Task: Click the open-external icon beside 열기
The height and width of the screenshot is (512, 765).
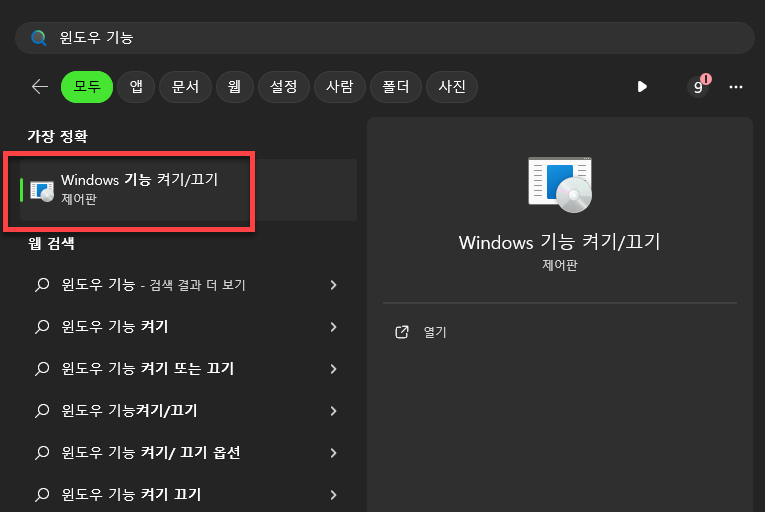Action: pyautogui.click(x=402, y=332)
